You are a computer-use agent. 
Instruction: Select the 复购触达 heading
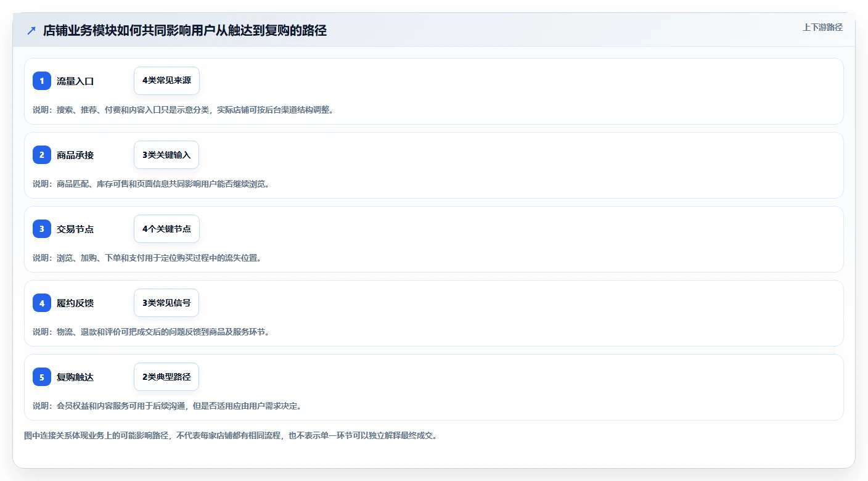pos(75,377)
